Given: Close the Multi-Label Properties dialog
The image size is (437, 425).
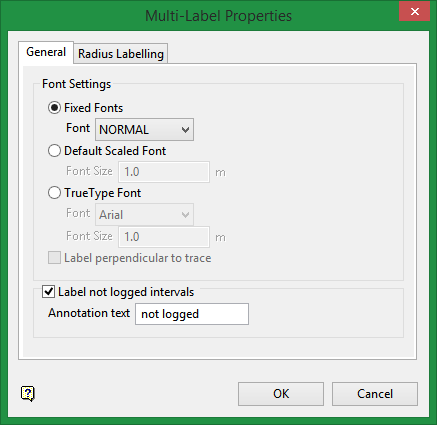Looking at the screenshot, I should point(414,12).
